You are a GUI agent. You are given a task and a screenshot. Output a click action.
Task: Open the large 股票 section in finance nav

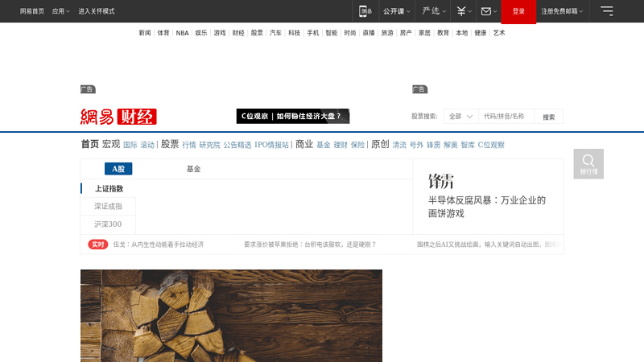(x=170, y=144)
